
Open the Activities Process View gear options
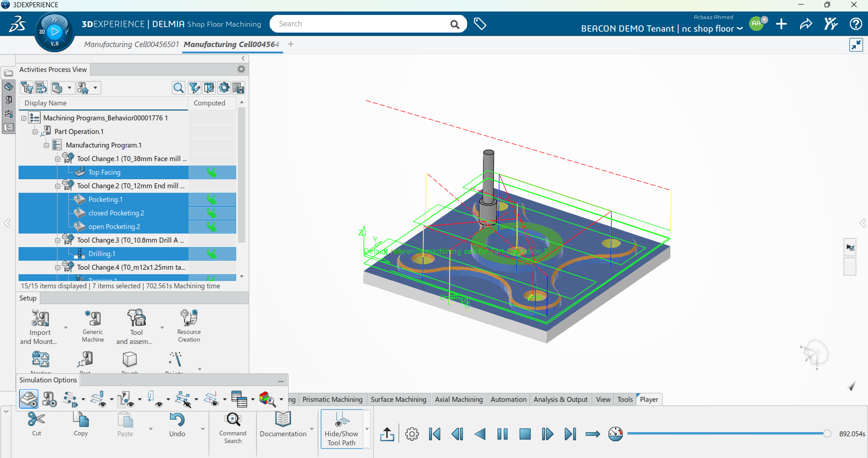[241, 69]
